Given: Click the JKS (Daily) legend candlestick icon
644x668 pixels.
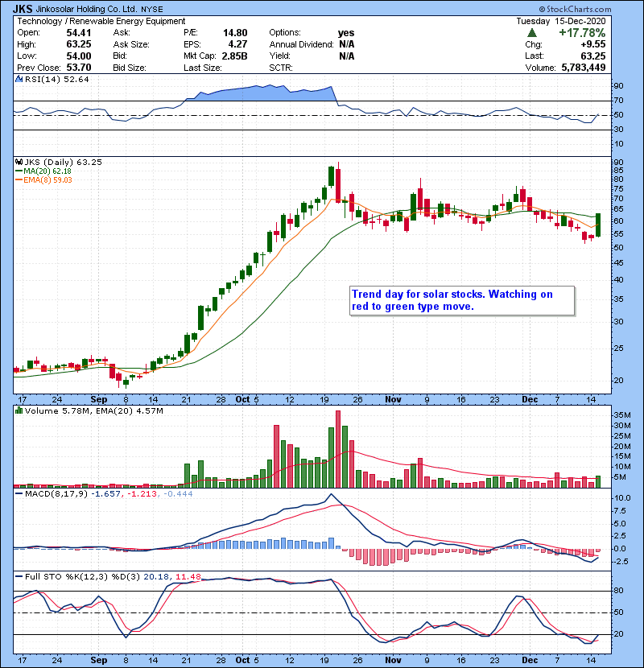Looking at the screenshot, I should pyautogui.click(x=17, y=162).
